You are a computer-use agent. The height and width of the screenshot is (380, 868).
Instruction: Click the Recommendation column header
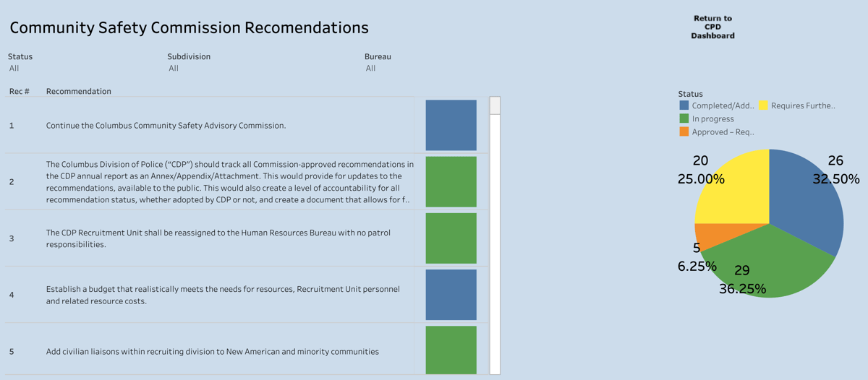79,92
